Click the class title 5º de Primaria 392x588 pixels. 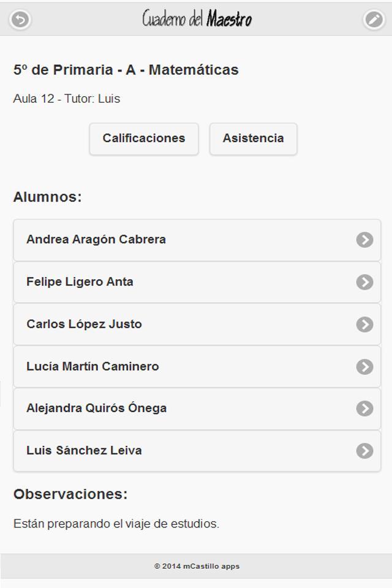coord(126,70)
